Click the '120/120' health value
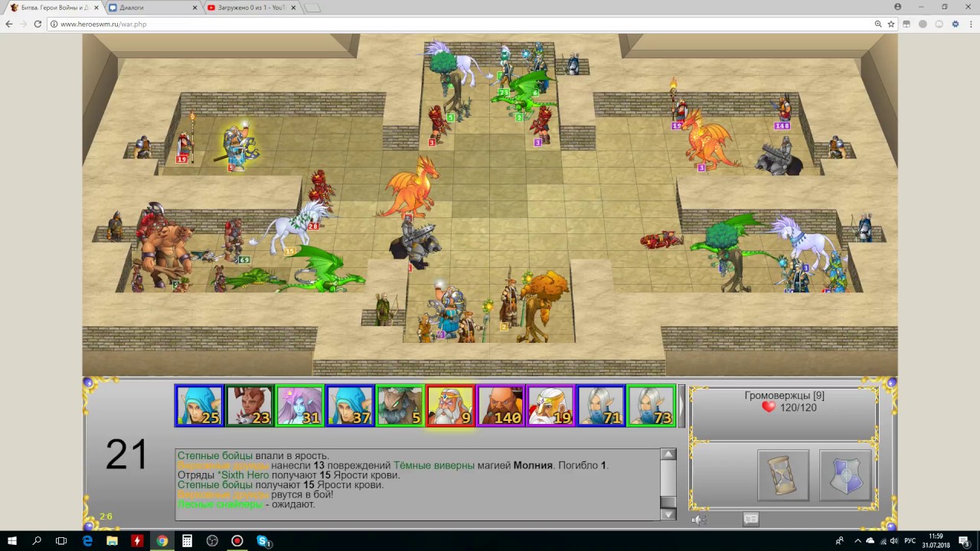The height and width of the screenshot is (551, 980). (798, 408)
